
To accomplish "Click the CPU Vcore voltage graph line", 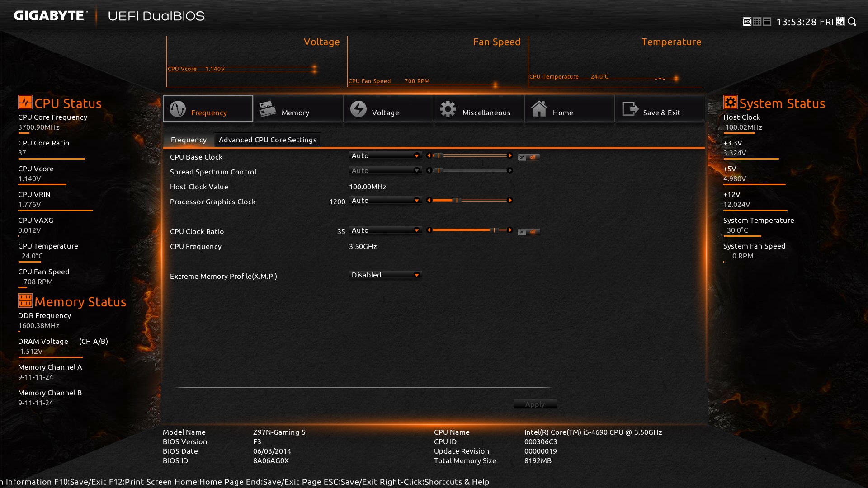I will 242,69.
